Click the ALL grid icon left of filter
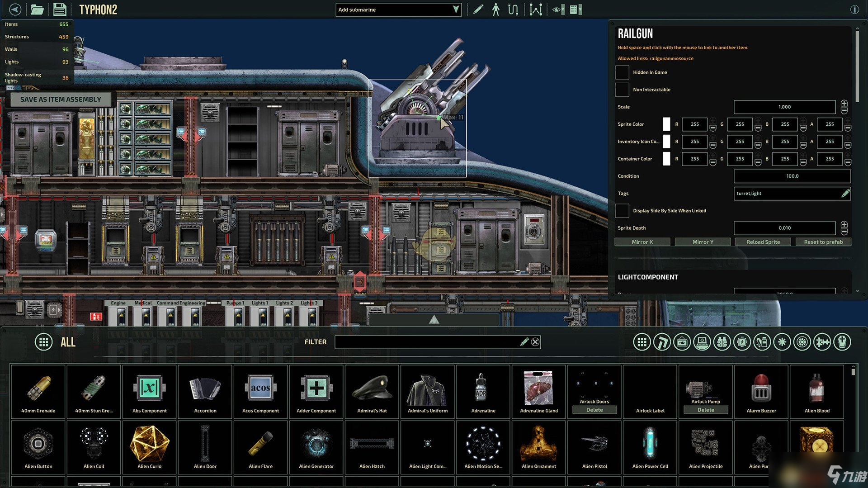Screen dimensions: 868x488 pos(43,342)
